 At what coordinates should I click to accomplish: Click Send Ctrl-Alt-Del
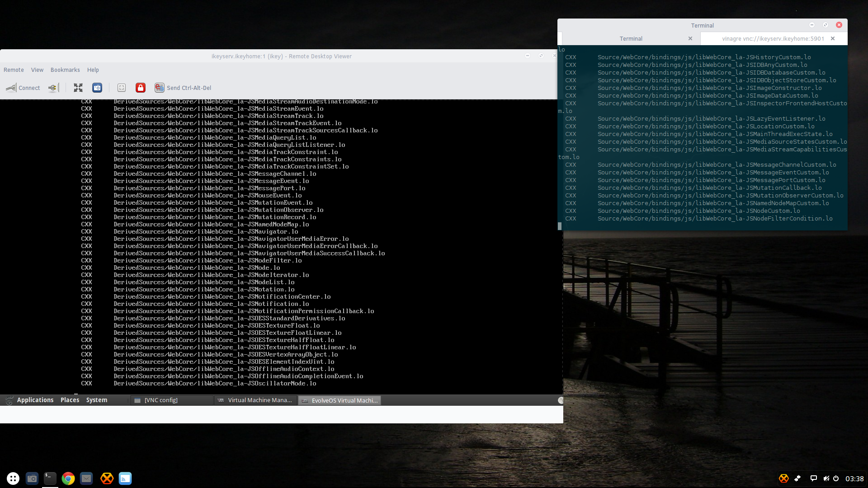183,88
